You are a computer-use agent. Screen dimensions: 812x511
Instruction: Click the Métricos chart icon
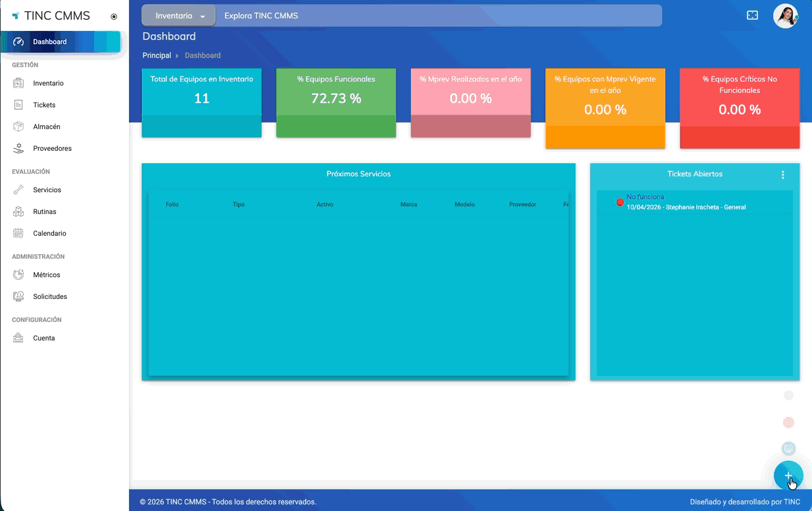[18, 275]
